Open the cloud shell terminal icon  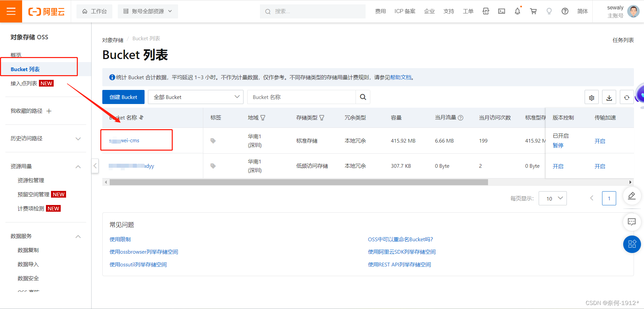click(501, 11)
